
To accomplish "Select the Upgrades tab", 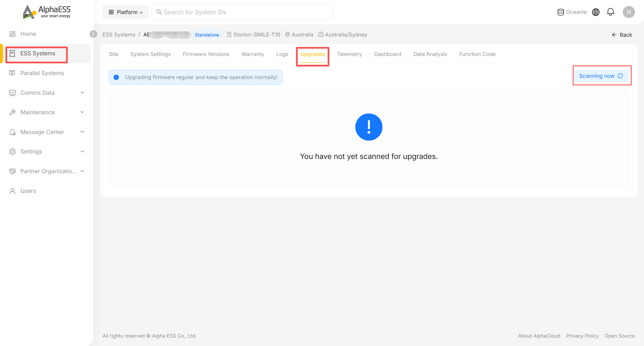I will [x=313, y=54].
